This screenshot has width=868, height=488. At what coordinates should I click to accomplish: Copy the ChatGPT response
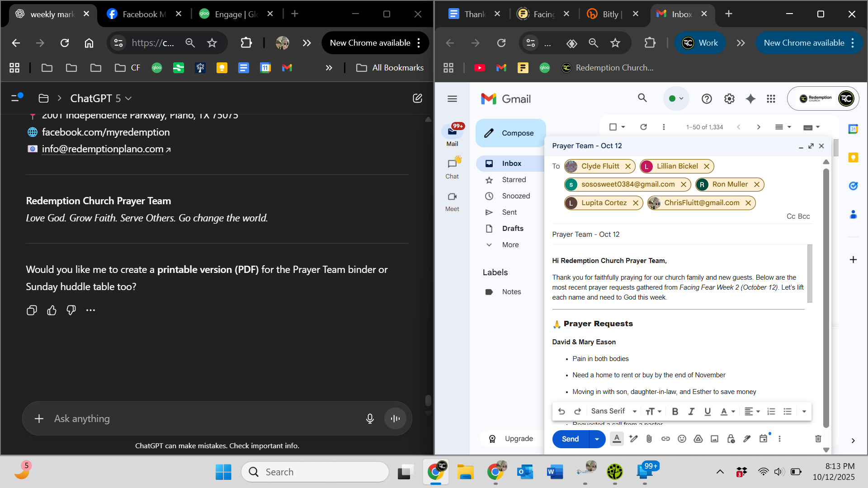(x=32, y=310)
